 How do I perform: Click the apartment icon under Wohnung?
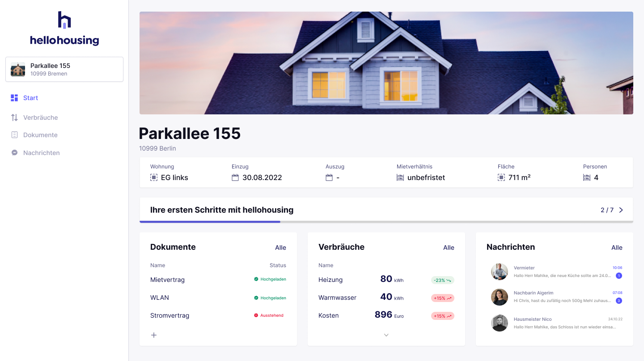(x=154, y=177)
